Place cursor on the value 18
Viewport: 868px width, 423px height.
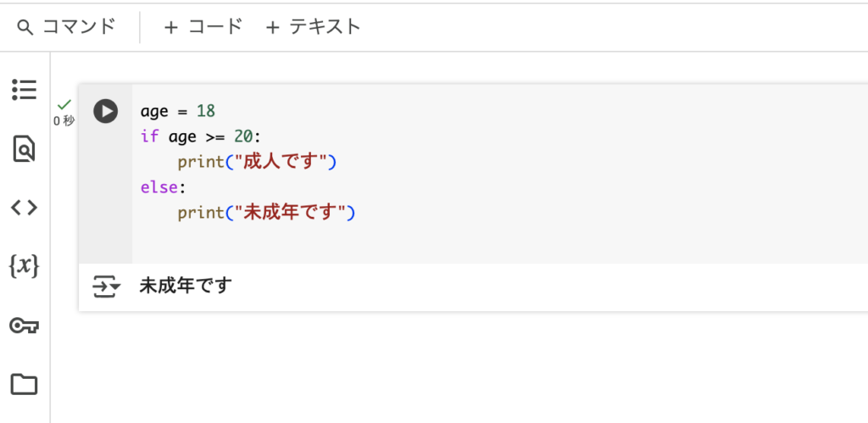[x=206, y=111]
